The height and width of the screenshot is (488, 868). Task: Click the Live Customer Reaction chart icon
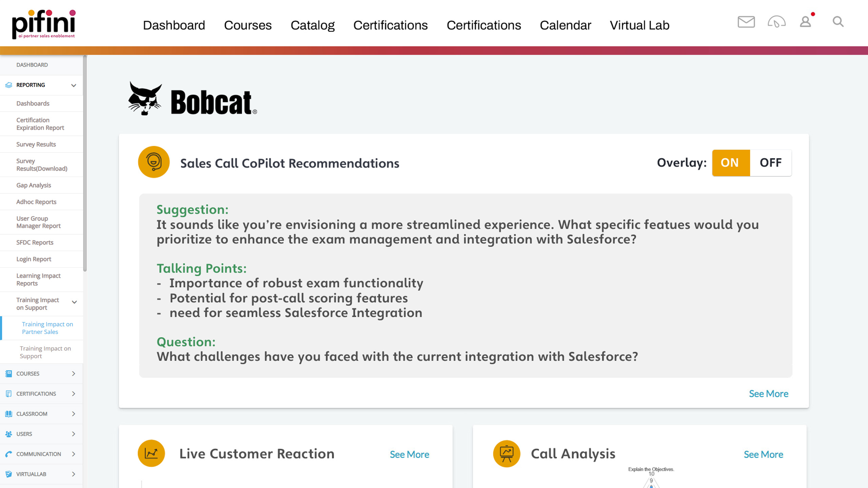151,453
